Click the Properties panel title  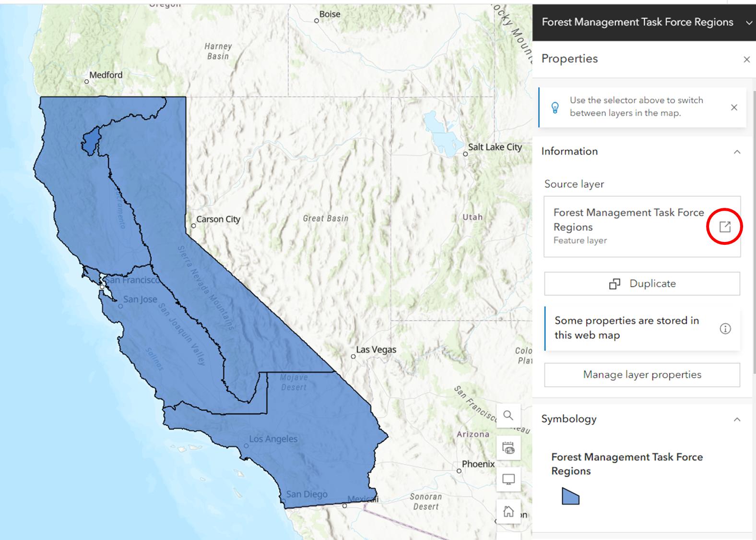(x=569, y=59)
